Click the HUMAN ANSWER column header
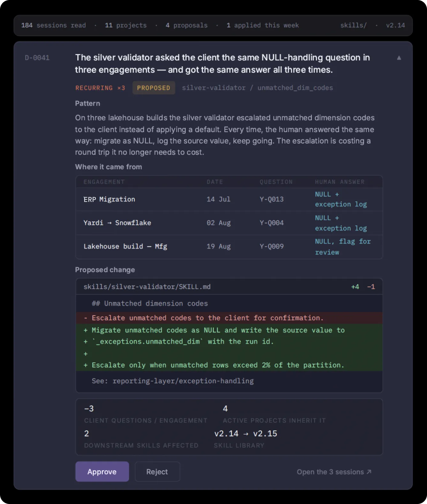427x504 pixels. (x=340, y=182)
